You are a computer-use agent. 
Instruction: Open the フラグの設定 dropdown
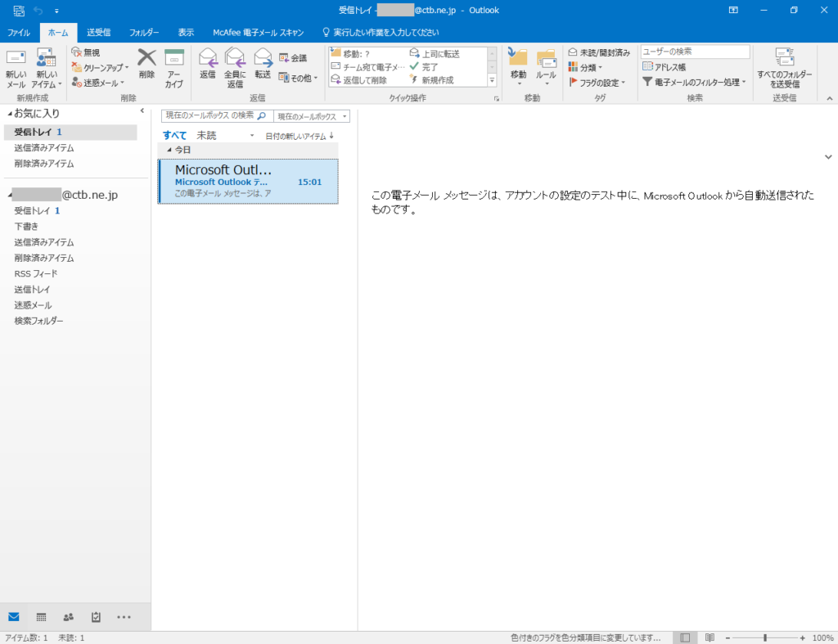(x=597, y=83)
